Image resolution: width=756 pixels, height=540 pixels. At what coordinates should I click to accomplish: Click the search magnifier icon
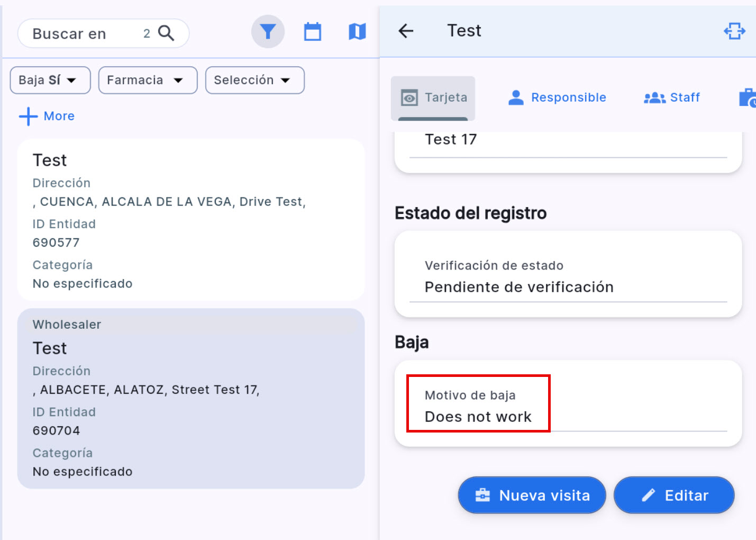point(166,33)
